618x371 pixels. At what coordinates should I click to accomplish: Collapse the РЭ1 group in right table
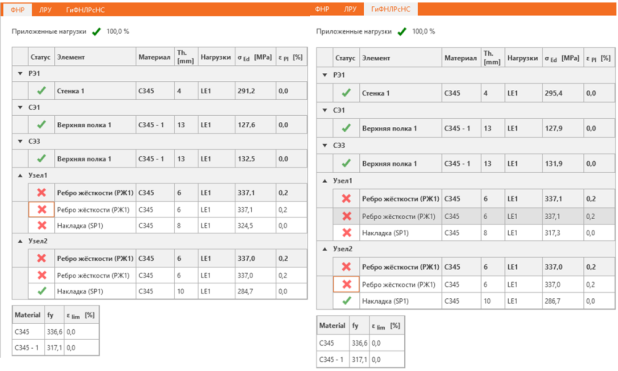tap(325, 75)
